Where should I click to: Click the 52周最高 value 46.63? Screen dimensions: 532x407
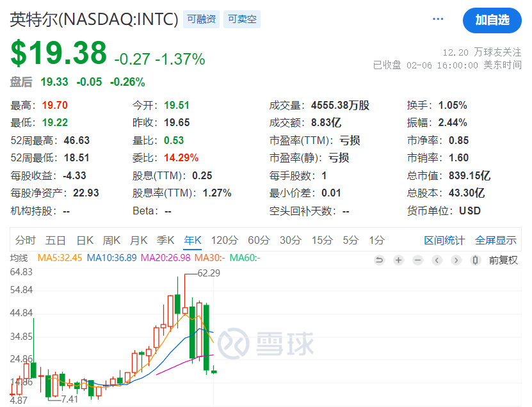pyautogui.click(x=77, y=140)
